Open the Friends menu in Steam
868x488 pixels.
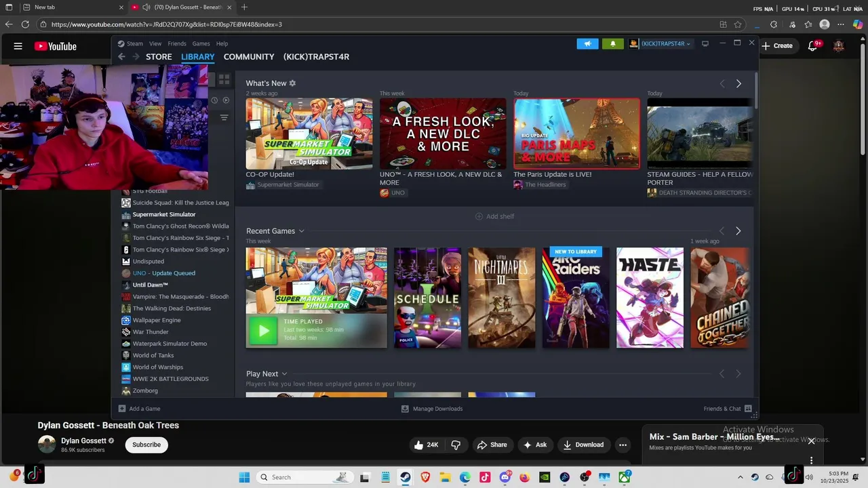click(x=177, y=43)
